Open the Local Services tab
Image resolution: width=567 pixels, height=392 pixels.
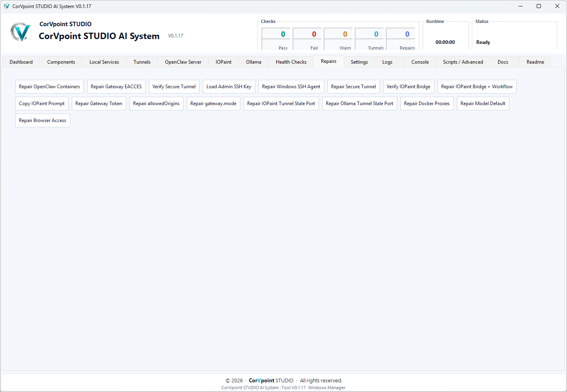click(104, 62)
